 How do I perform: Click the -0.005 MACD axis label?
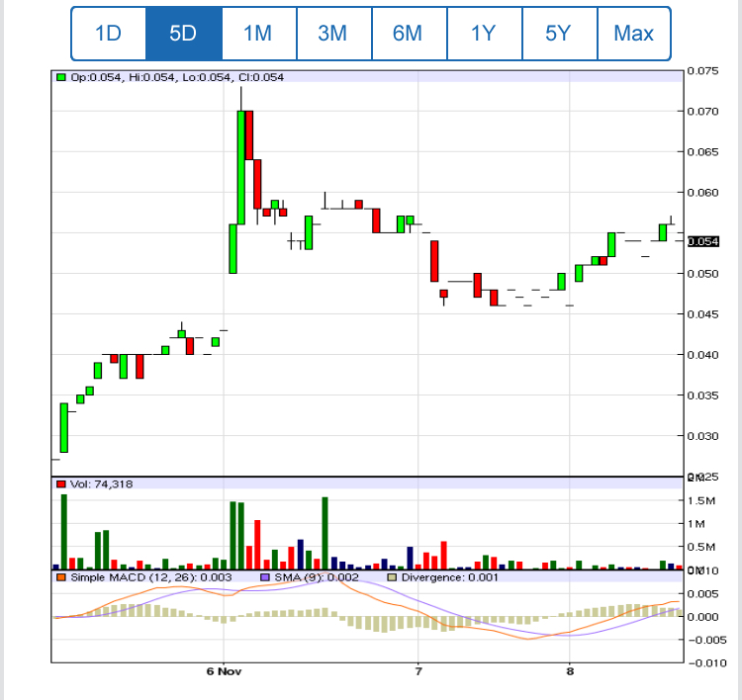coord(707,640)
